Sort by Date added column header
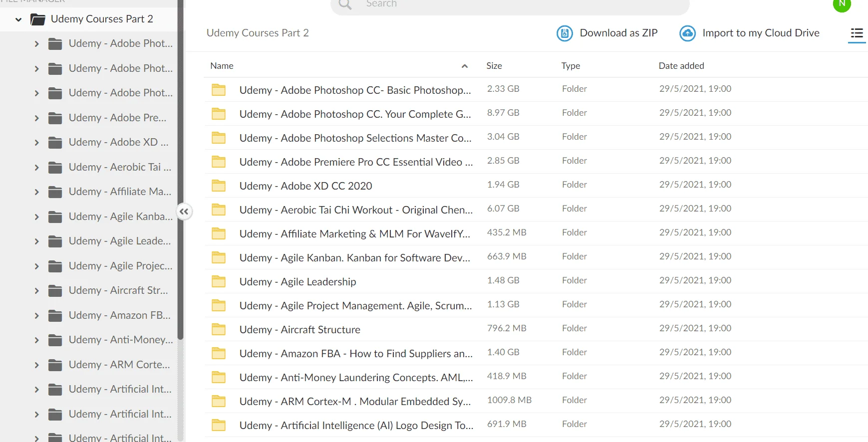 [x=681, y=66]
